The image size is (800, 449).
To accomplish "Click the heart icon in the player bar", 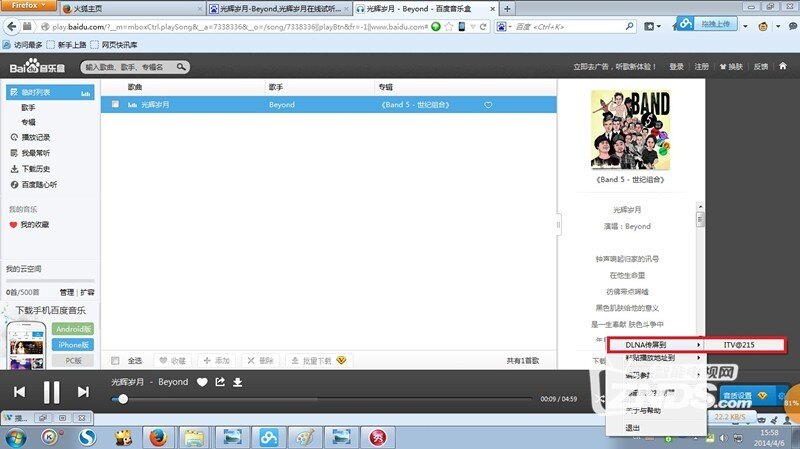I will click(x=202, y=382).
